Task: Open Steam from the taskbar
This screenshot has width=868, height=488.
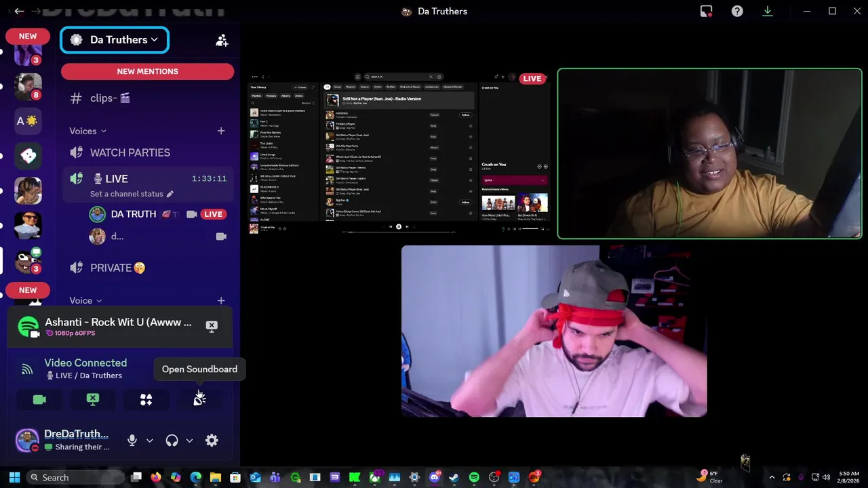Action: (x=454, y=477)
